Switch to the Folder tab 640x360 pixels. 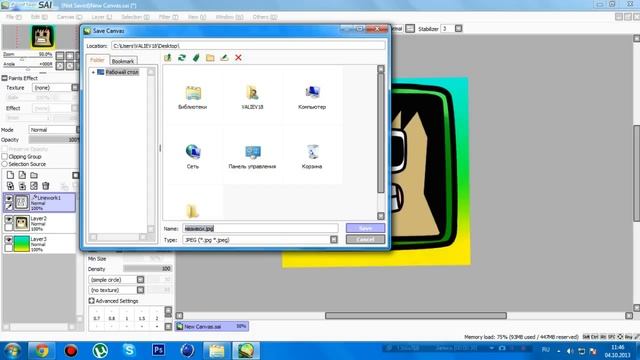tap(98, 60)
